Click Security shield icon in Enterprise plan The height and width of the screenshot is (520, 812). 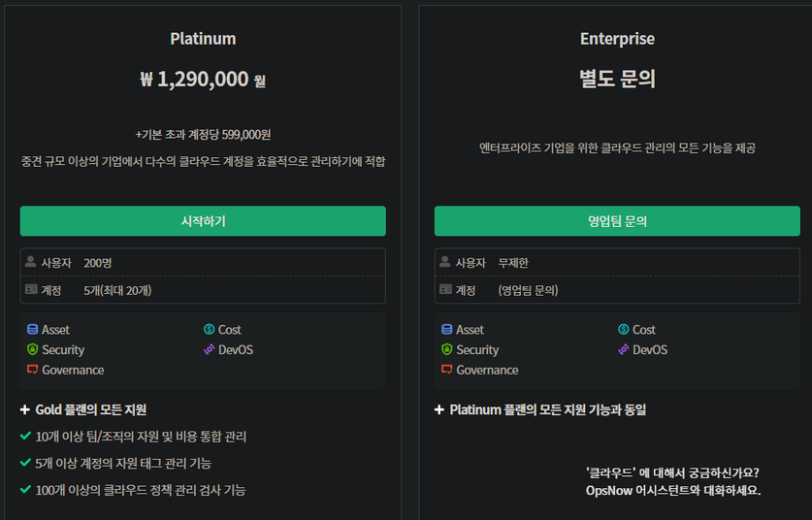click(x=446, y=350)
